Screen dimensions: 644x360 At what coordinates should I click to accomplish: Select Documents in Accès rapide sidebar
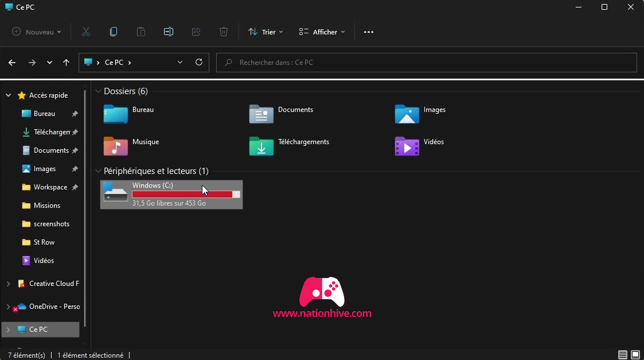(x=51, y=150)
